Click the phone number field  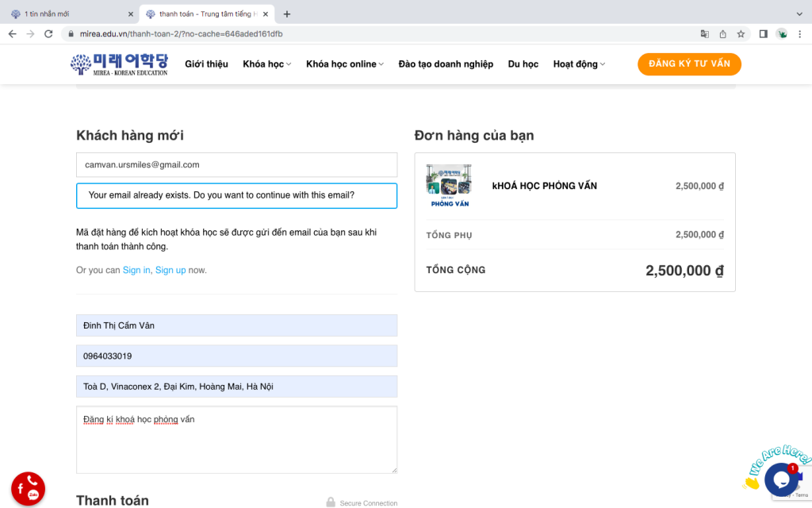click(x=236, y=356)
